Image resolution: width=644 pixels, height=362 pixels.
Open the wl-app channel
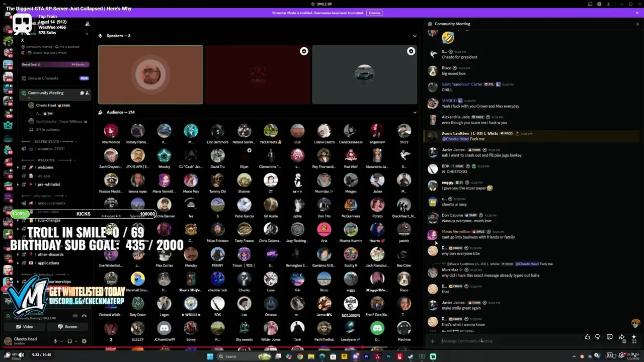(x=44, y=176)
